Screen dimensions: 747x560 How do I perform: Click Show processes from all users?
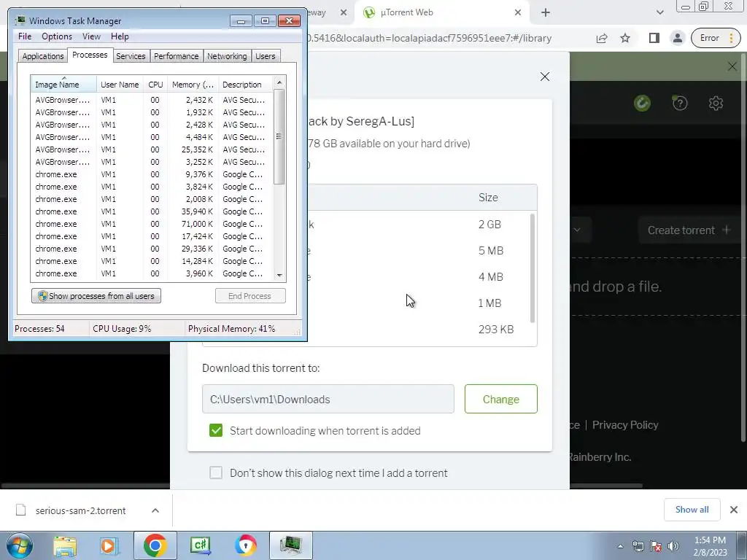pos(96,296)
